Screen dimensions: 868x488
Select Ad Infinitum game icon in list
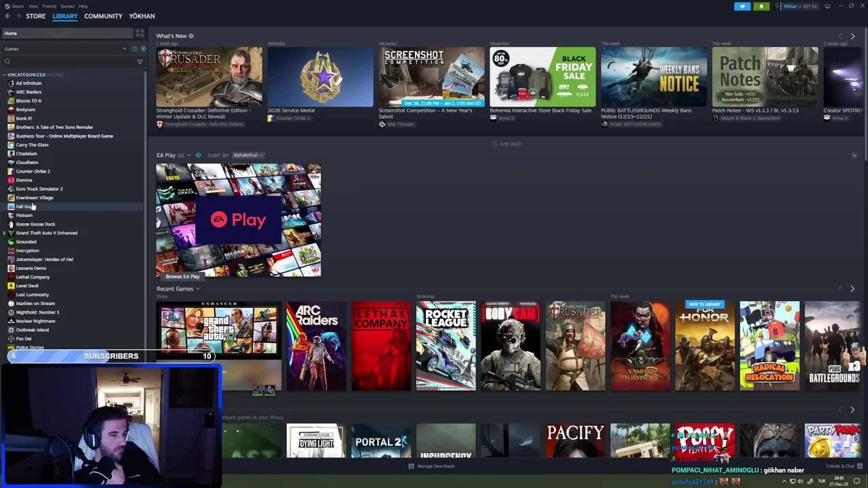click(x=11, y=83)
